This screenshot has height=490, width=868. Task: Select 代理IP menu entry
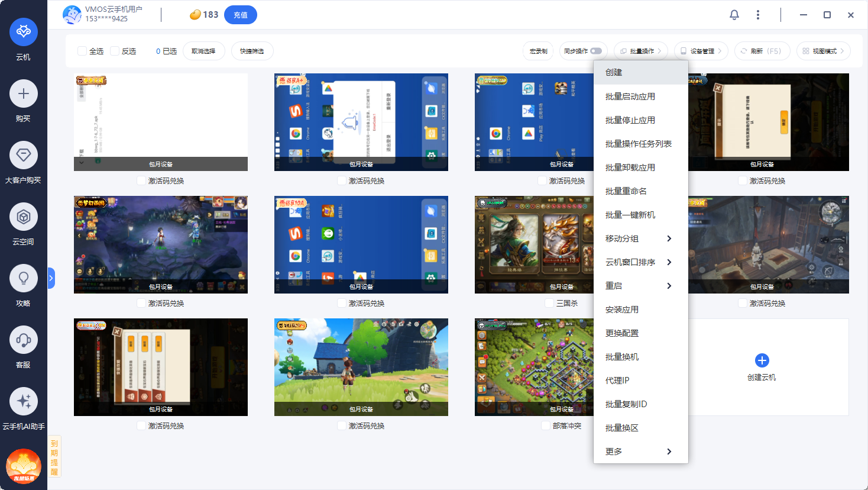(x=641, y=381)
